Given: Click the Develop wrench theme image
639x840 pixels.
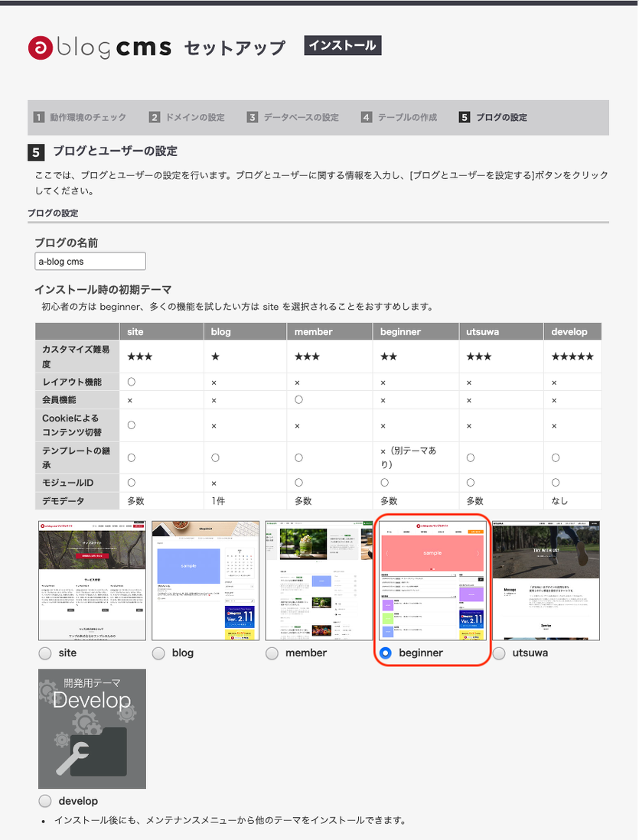Looking at the screenshot, I should point(92,728).
